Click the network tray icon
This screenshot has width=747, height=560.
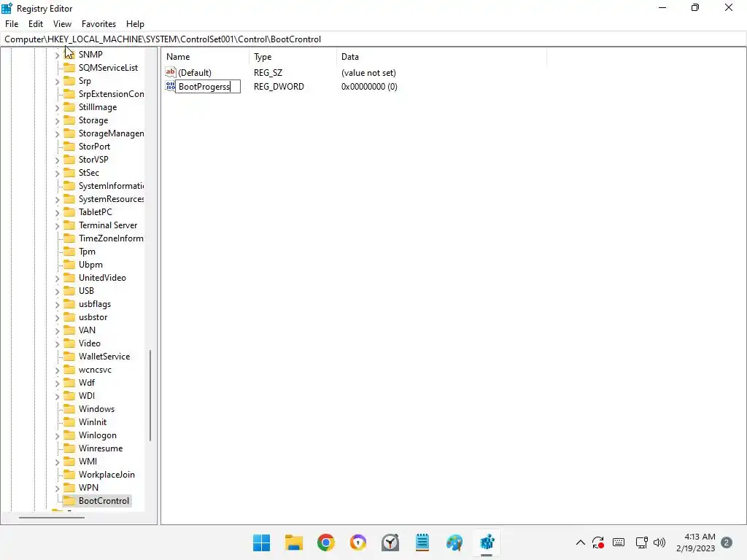641,542
